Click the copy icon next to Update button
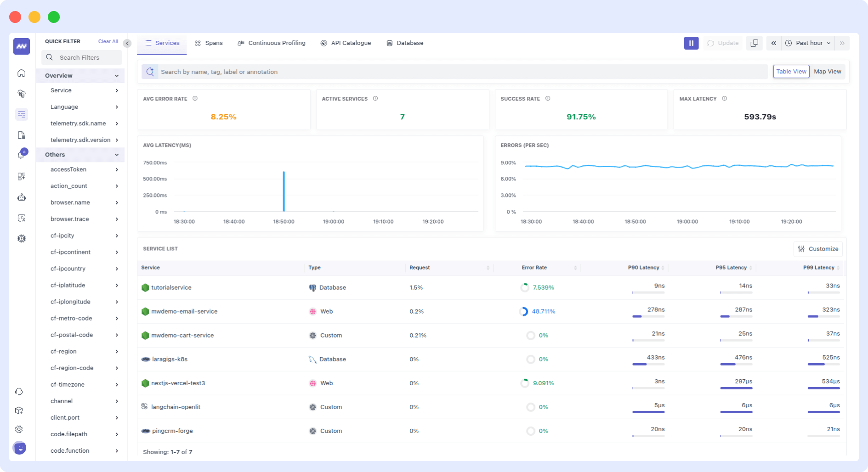Image resolution: width=868 pixels, height=472 pixels. tap(754, 43)
